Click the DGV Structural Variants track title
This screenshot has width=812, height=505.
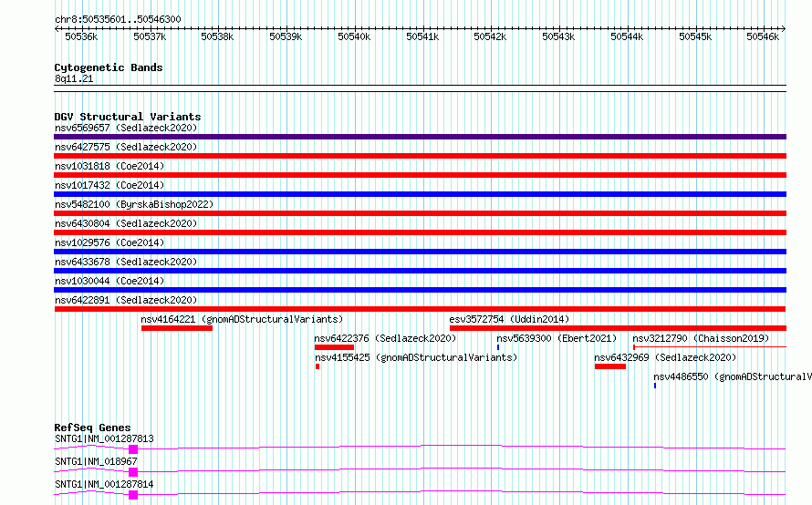[128, 117]
